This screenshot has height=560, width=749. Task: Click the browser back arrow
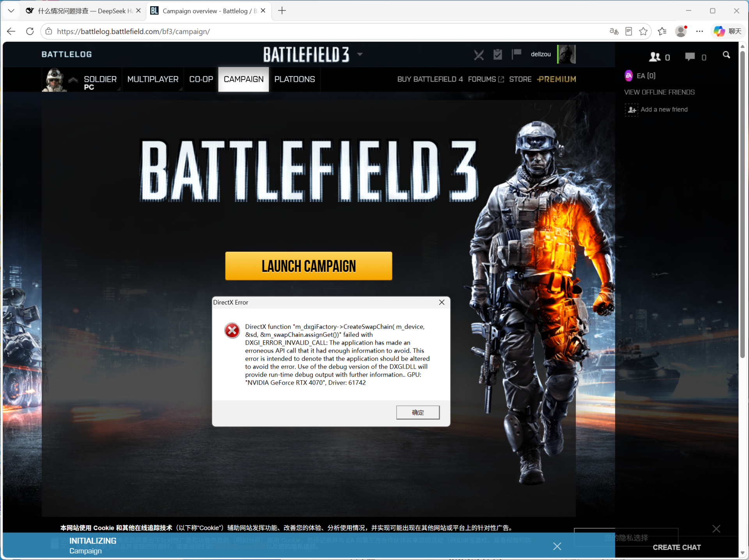click(x=11, y=32)
